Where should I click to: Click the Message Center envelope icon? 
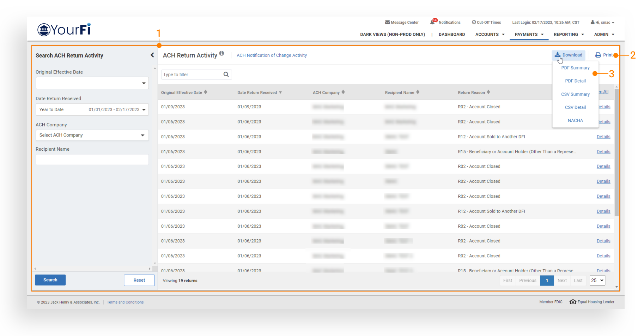[387, 22]
